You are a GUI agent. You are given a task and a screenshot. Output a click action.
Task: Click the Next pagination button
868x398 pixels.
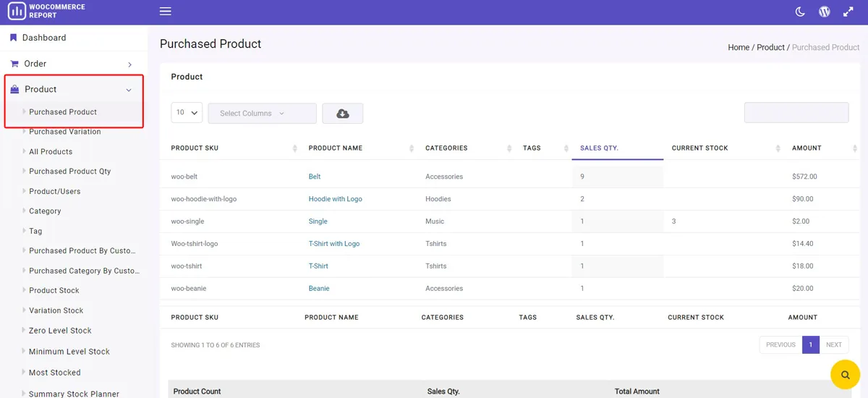[834, 345]
